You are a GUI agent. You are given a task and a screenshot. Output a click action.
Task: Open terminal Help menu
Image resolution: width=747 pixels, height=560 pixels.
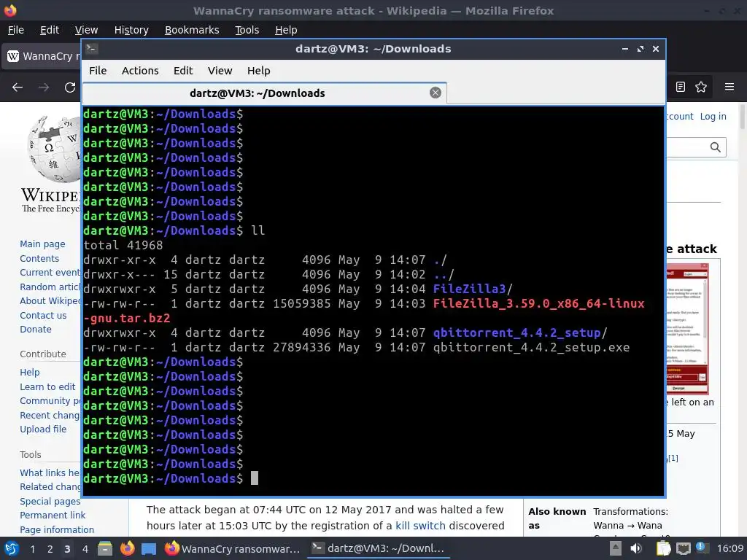click(x=259, y=71)
